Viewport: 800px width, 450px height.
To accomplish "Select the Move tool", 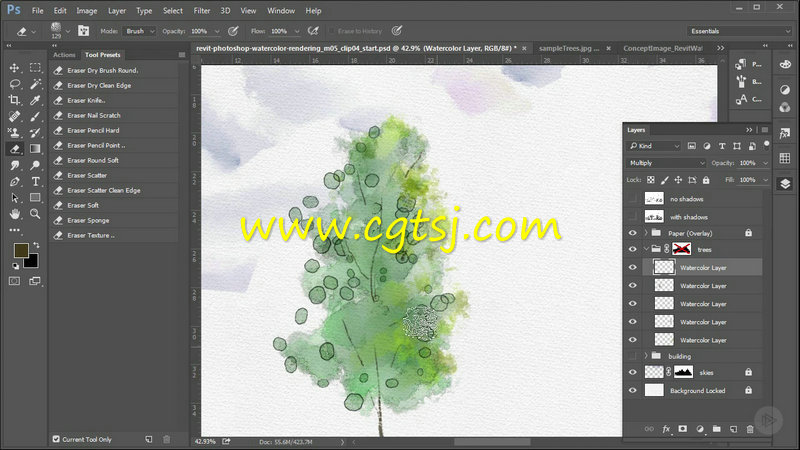I will [14, 68].
